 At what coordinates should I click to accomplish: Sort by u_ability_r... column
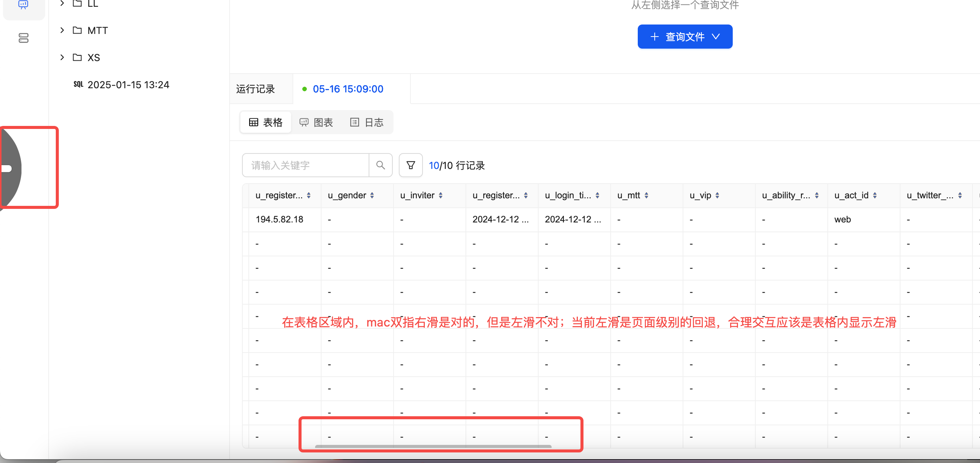pyautogui.click(x=816, y=196)
